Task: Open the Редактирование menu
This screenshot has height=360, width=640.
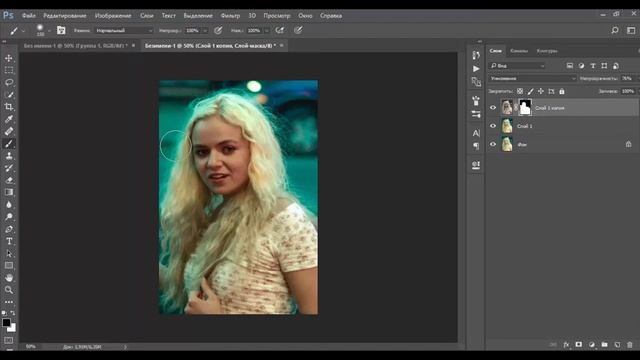Action: 65,16
